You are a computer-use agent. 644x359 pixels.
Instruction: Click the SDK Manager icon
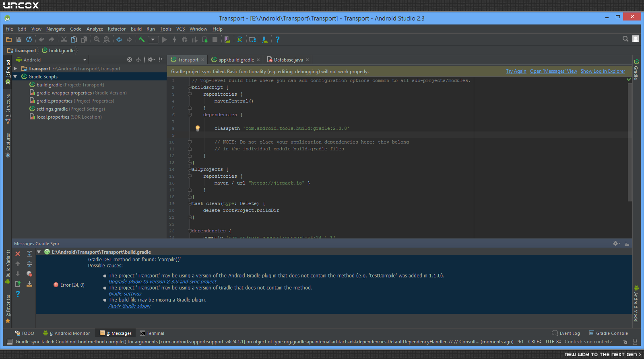264,39
